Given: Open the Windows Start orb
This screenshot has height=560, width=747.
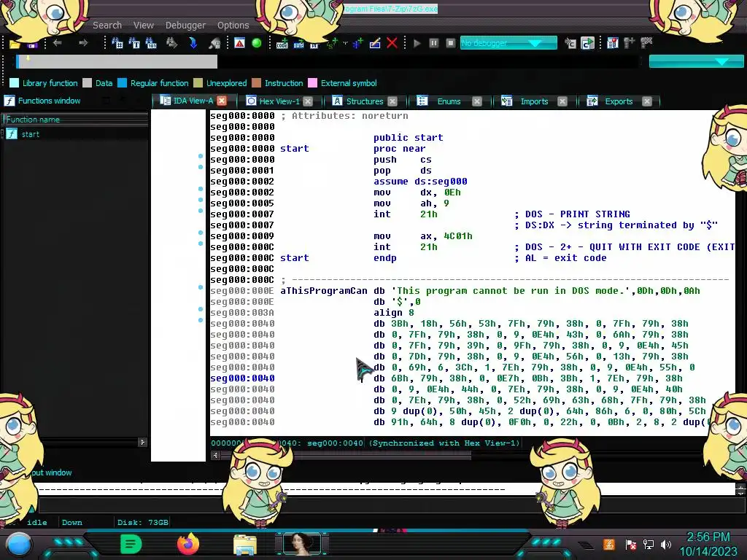Looking at the screenshot, I should tap(19, 545).
